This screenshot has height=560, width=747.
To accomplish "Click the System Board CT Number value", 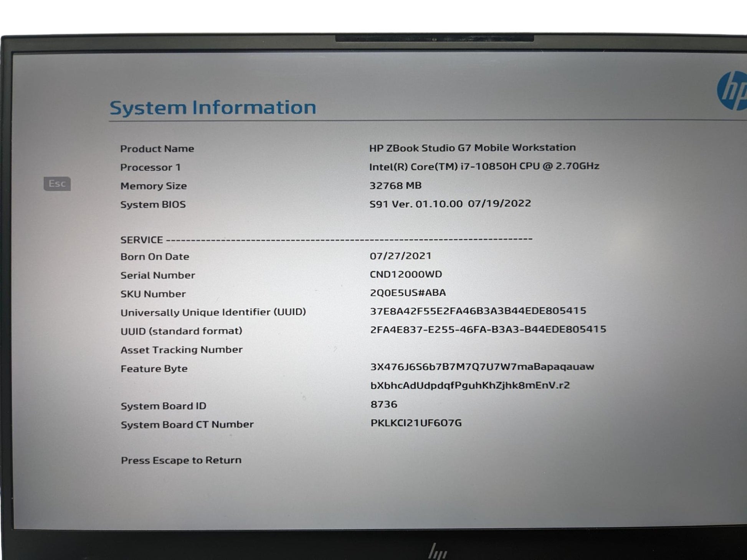I will pyautogui.click(x=416, y=423).
